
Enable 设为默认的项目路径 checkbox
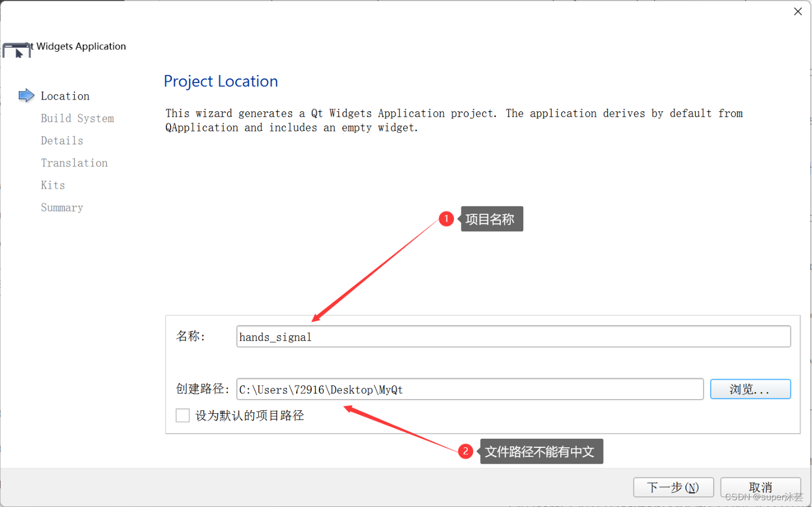coord(182,415)
